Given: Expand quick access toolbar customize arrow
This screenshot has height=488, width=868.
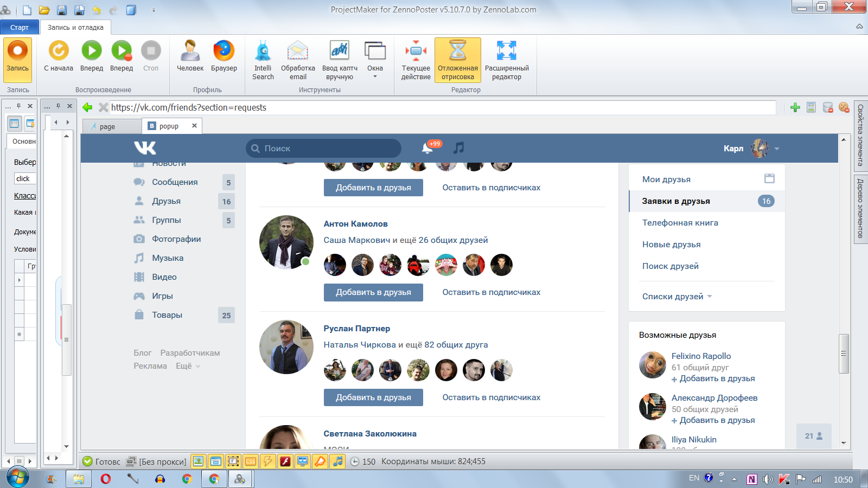Looking at the screenshot, I should point(154,10).
